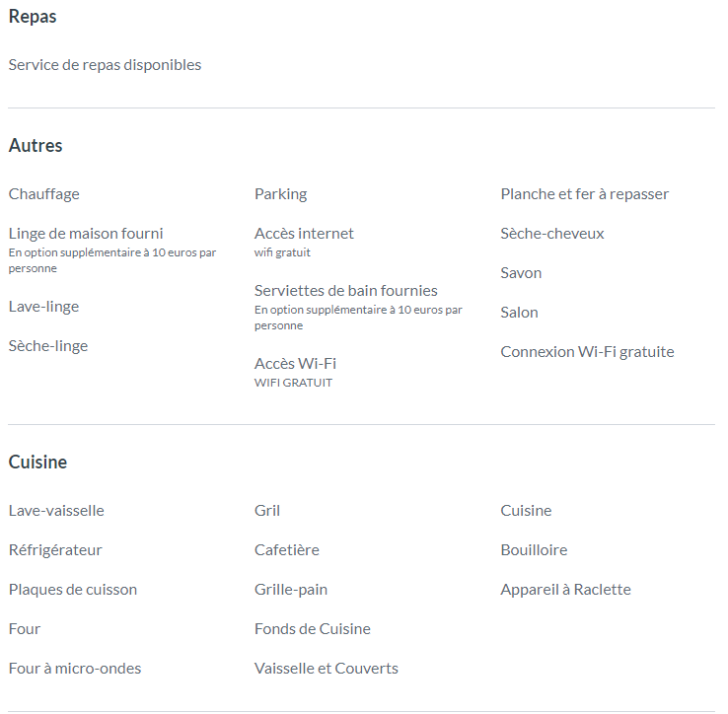Screen dimensions: 728x714
Task: Click the Repas section heading
Action: click(x=33, y=17)
